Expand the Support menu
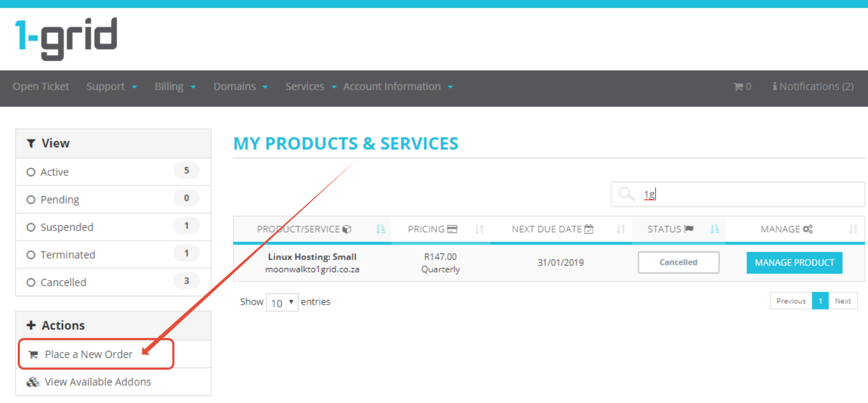 (x=112, y=87)
